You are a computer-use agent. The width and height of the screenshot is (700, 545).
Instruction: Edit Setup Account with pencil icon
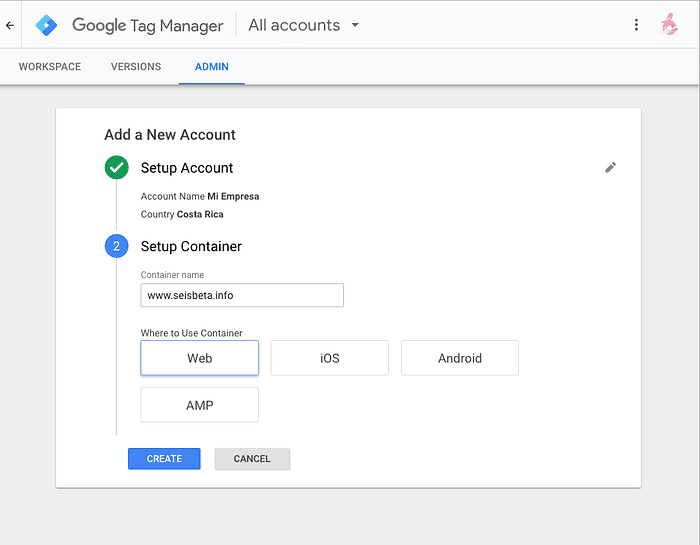tap(610, 167)
